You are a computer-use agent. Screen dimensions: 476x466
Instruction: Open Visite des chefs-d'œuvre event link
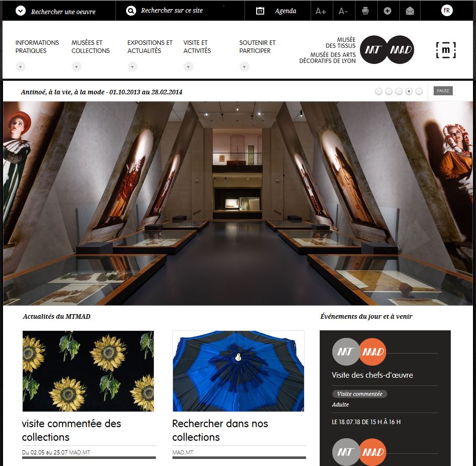pyautogui.click(x=372, y=375)
